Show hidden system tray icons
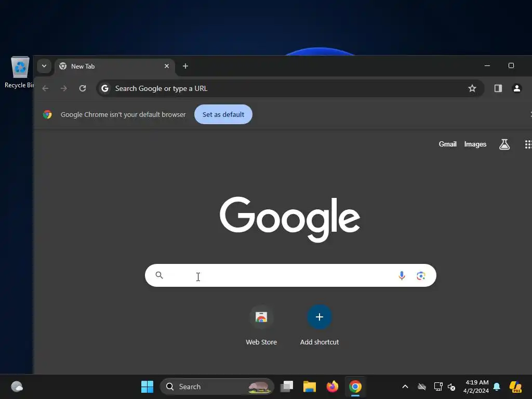 point(405,387)
